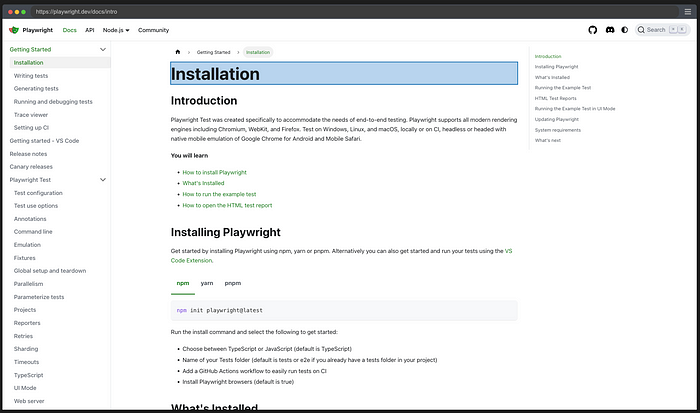Jump to HTML Test Reports section
The image size is (700, 413).
(x=555, y=98)
